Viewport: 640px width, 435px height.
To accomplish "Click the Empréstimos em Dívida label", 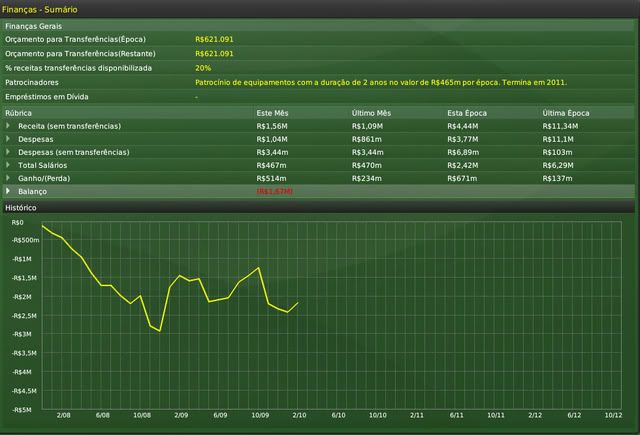I will (x=47, y=97).
